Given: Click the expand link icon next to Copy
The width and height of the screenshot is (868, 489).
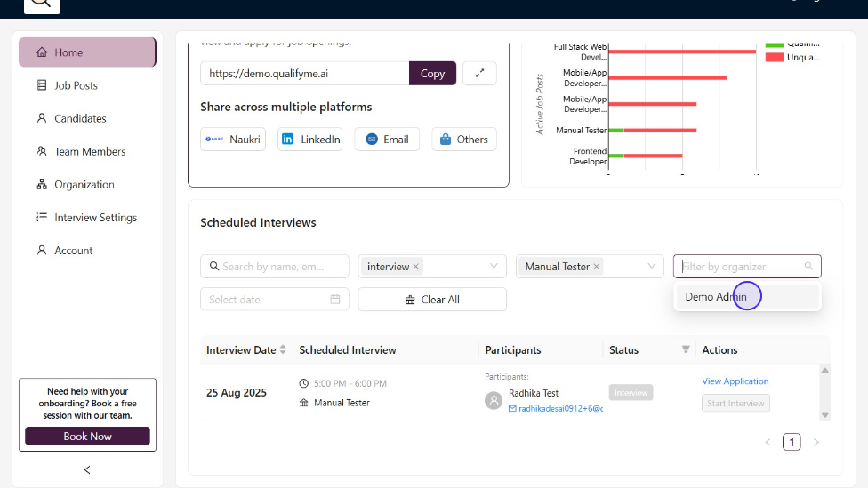Looking at the screenshot, I should coord(479,74).
